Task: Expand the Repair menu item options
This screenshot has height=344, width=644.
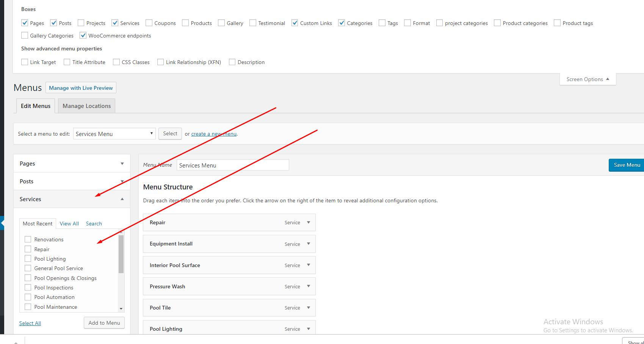Action: click(308, 222)
